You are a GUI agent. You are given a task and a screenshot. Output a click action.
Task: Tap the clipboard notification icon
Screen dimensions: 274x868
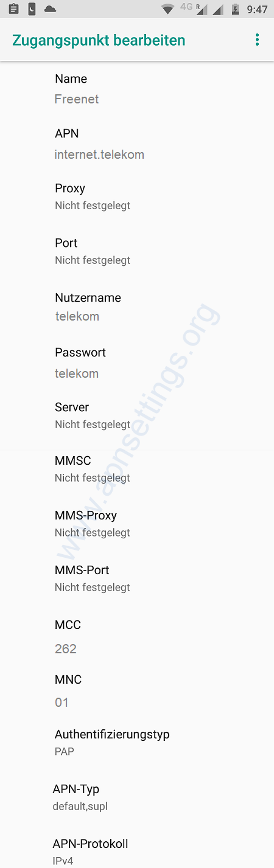14,9
